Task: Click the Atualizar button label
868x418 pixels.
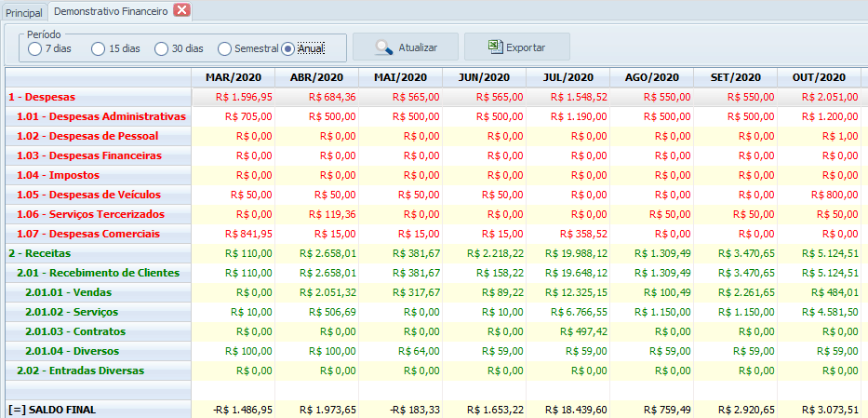Action: pos(418,47)
